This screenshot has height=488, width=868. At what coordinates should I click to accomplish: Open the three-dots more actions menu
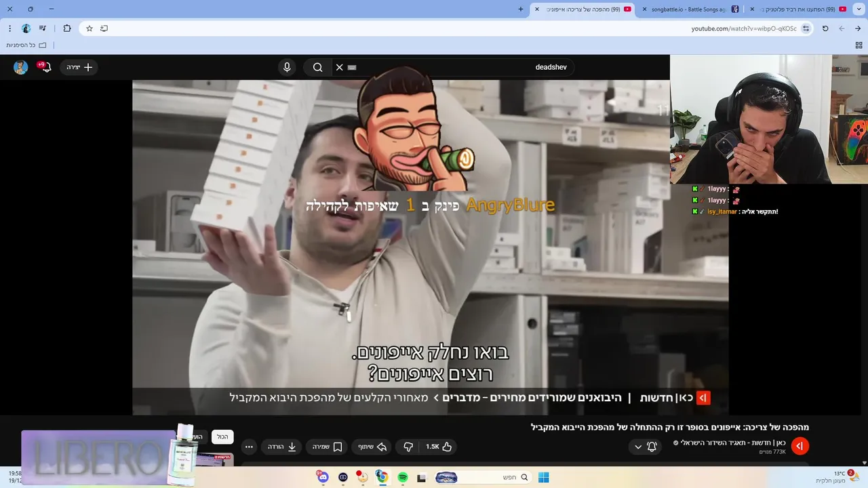click(249, 447)
